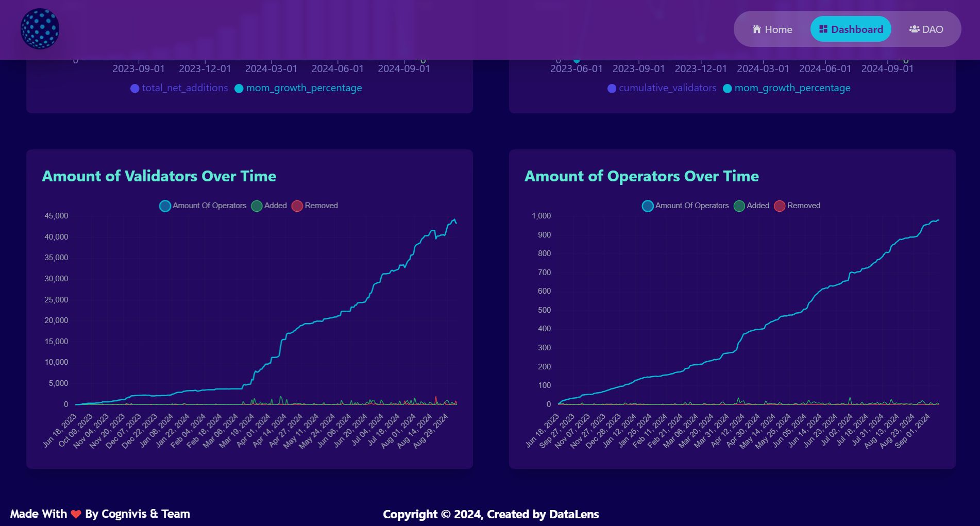The width and height of the screenshot is (980, 526).
Task: Click the Aug 29, 2024 x-axis label
Action: 431,431
